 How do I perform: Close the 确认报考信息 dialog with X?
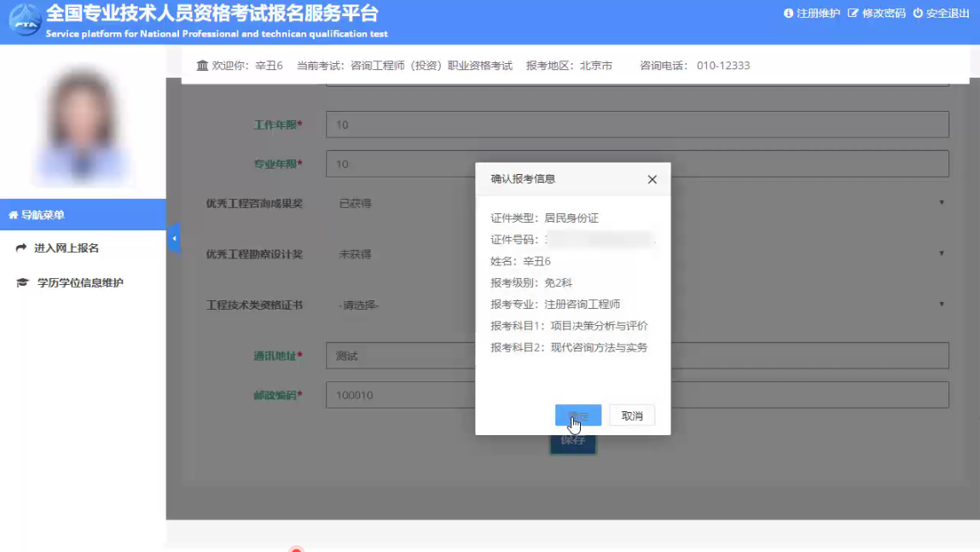[x=652, y=180]
